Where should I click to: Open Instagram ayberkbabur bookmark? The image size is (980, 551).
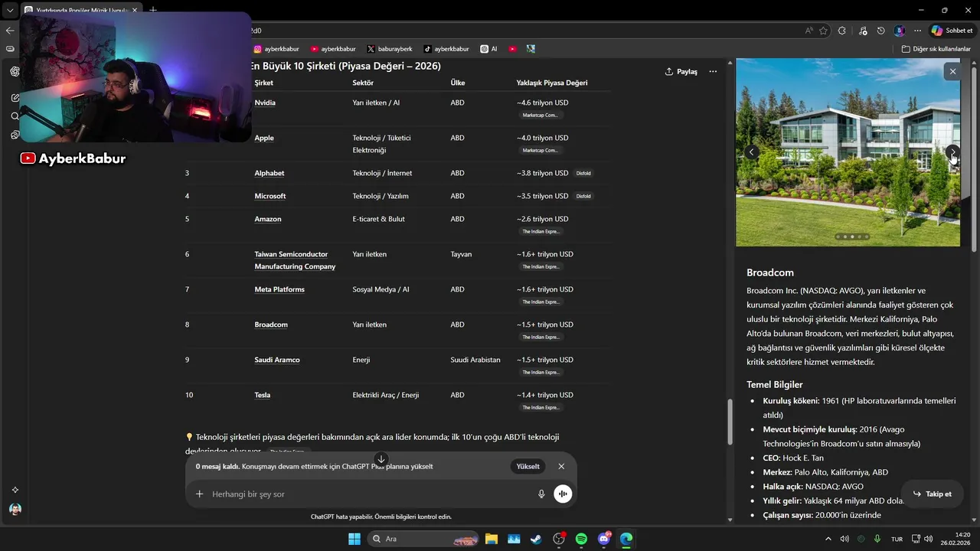pos(276,49)
